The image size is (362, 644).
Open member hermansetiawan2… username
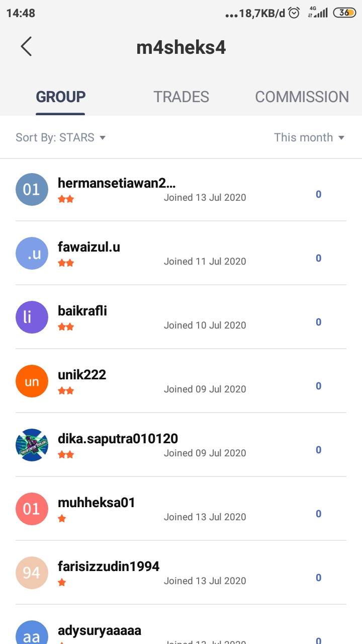[117, 183]
